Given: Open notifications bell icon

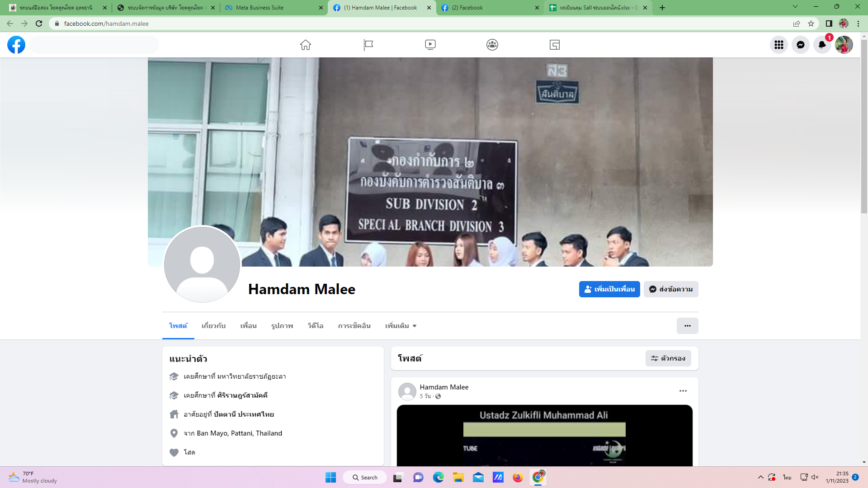Looking at the screenshot, I should [822, 45].
